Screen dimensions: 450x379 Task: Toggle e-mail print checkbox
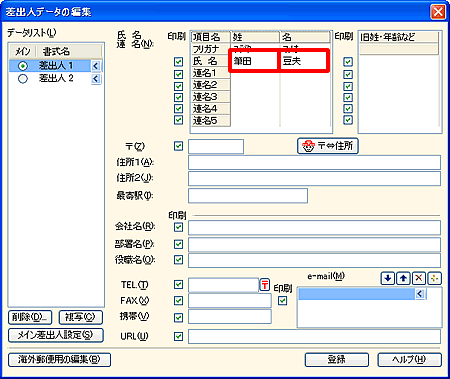pyautogui.click(x=283, y=301)
